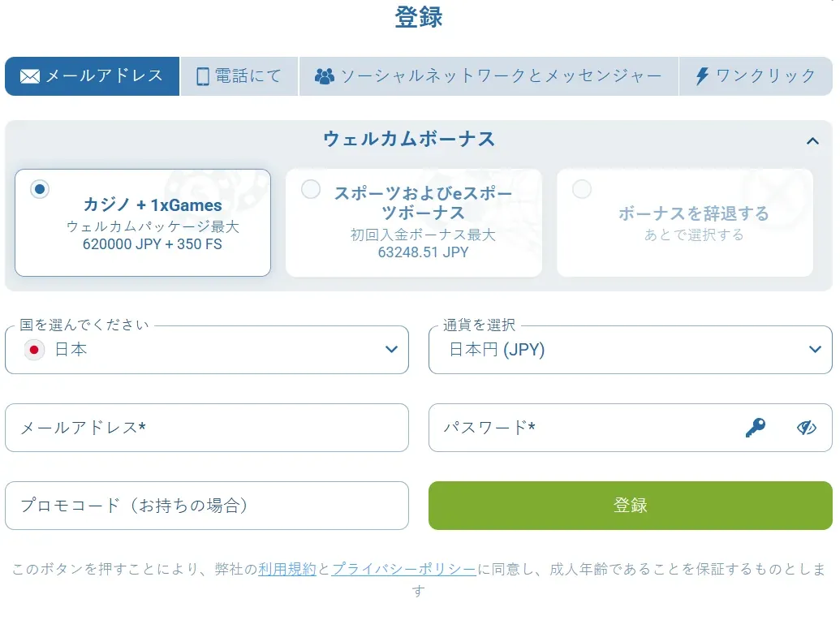This screenshot has width=840, height=633.
Task: Switch to the メールアドレス registration tab
Action: tap(93, 76)
